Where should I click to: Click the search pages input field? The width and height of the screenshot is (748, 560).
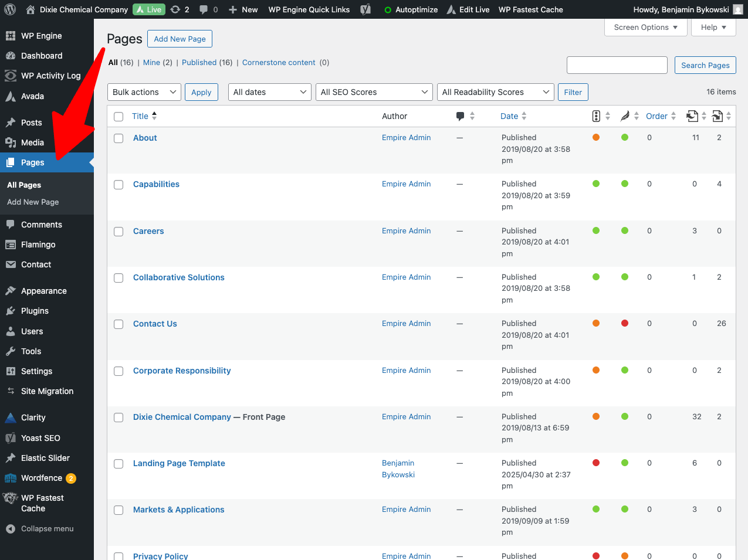617,65
